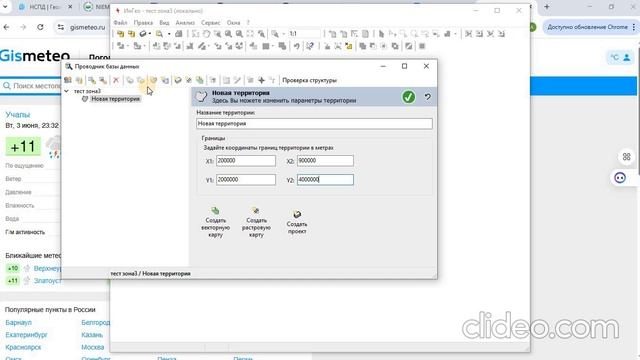This screenshot has width=640, height=360.
Task: Click the 1:1 scale field in main toolbar
Action: pos(304,34)
